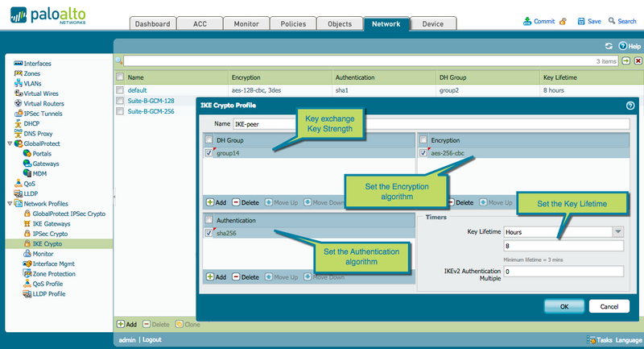Open the Key Lifetime units dropdown

pyautogui.click(x=618, y=232)
